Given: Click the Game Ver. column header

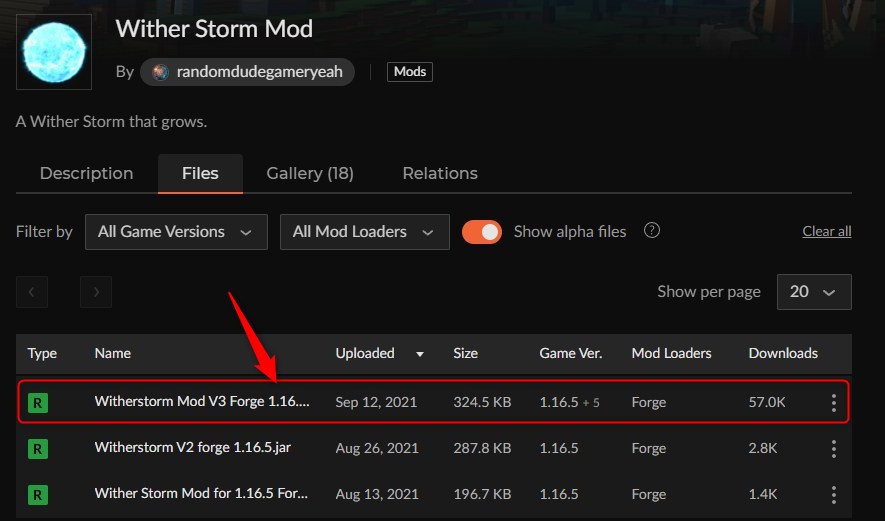Looking at the screenshot, I should click(571, 353).
